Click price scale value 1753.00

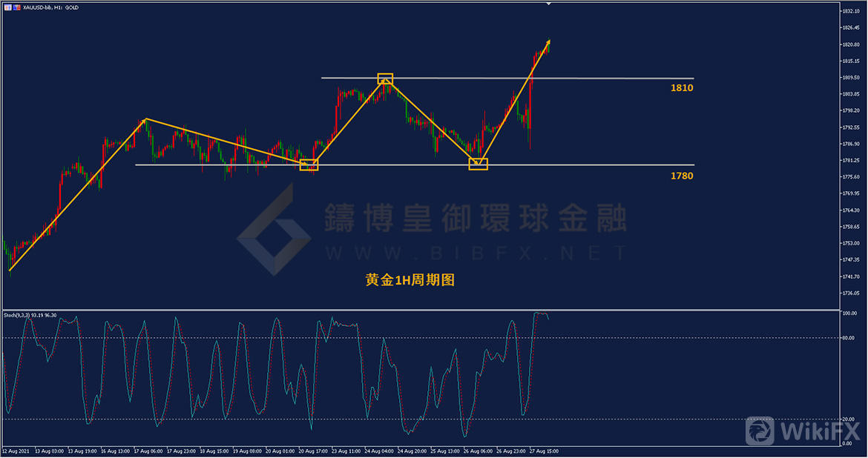click(x=850, y=243)
